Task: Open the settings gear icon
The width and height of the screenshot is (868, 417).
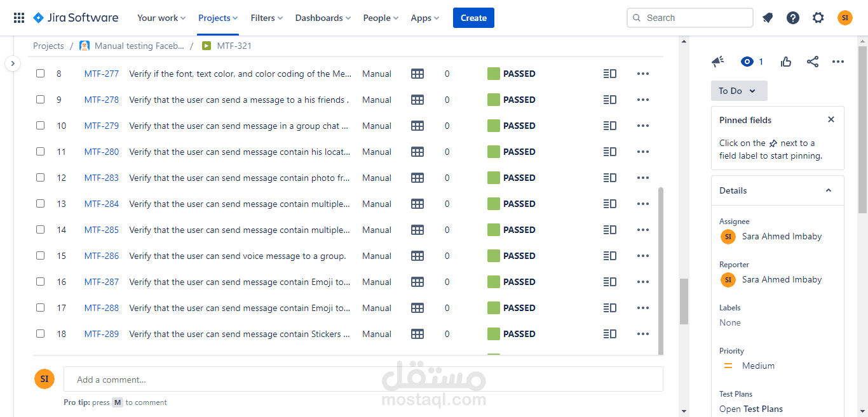Action: [818, 18]
